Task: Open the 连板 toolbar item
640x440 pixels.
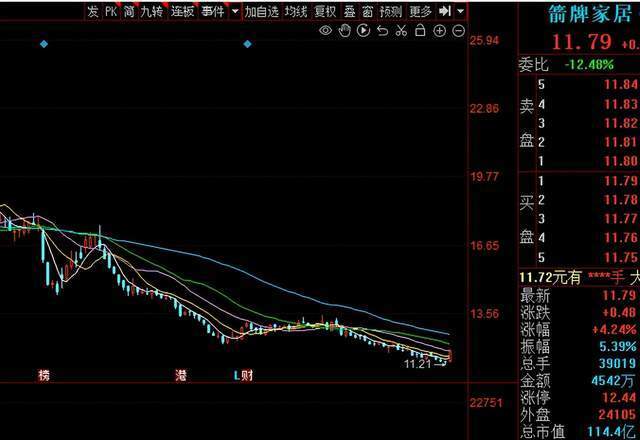Action: (x=182, y=11)
